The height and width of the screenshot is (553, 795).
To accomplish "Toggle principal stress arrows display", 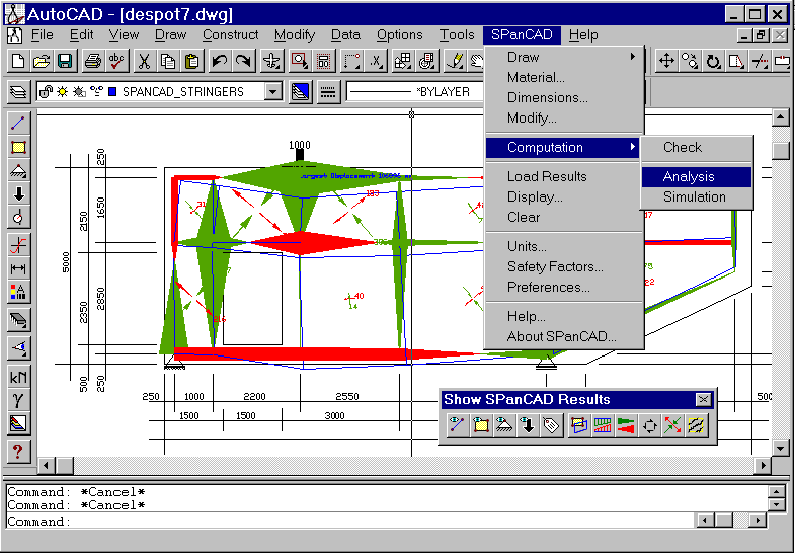I will [x=673, y=425].
